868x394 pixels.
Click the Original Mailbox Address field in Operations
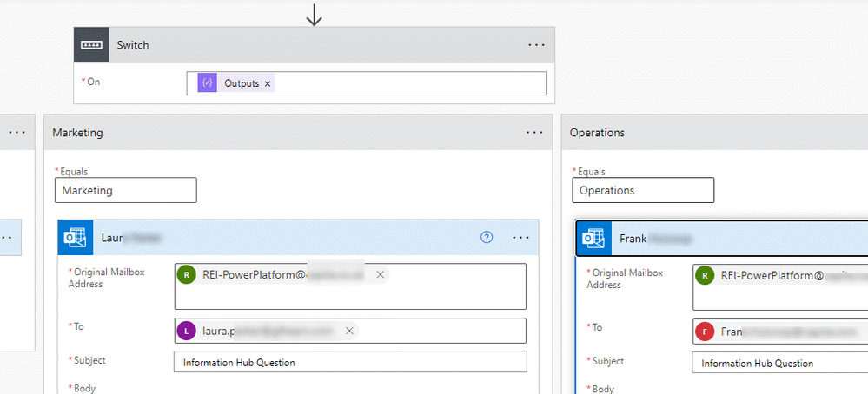click(780, 287)
